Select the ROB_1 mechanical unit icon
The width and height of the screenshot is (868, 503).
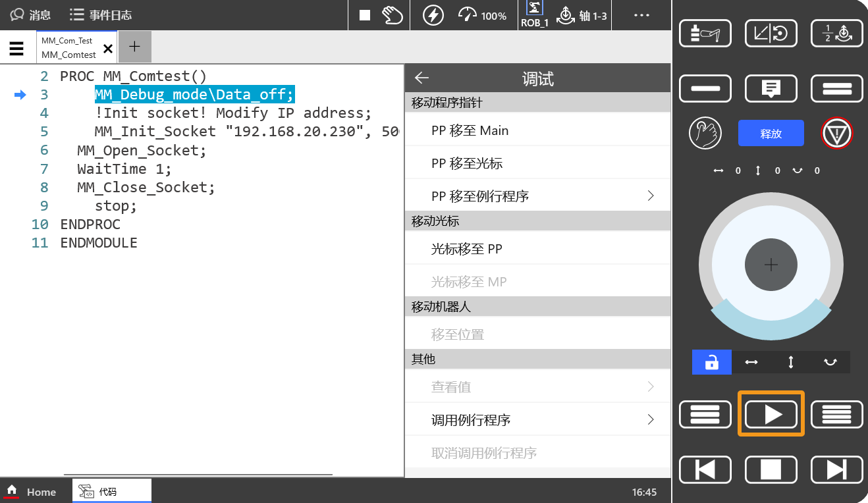click(534, 14)
